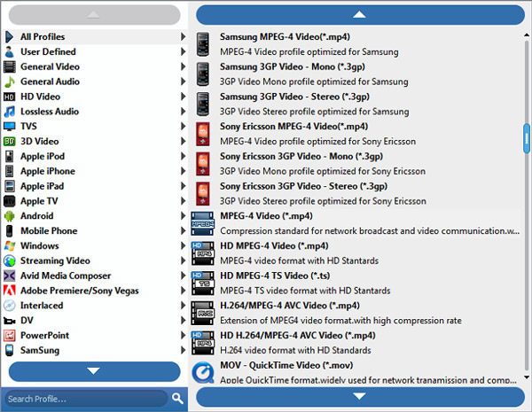Click the scrollbar small down arrow
Viewport: 532px width, 412px height.
point(527,377)
